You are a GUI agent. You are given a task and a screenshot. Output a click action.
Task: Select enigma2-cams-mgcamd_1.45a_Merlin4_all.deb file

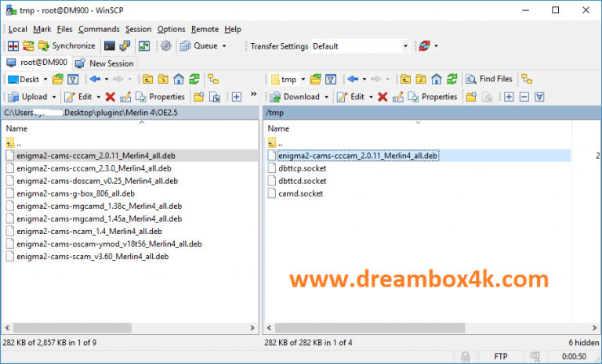(99, 218)
